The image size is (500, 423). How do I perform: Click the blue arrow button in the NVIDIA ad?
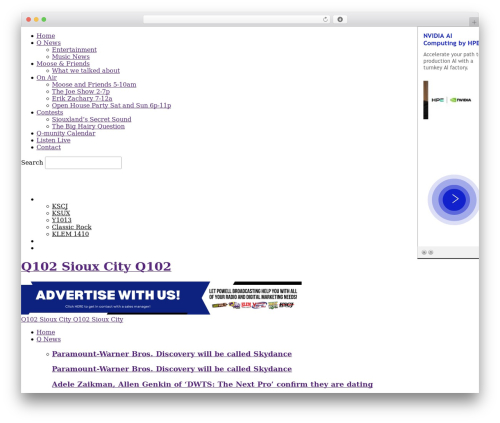click(x=454, y=199)
